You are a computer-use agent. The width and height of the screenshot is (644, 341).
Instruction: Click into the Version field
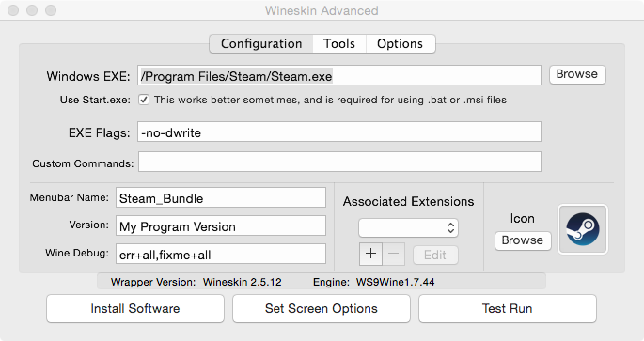221,225
